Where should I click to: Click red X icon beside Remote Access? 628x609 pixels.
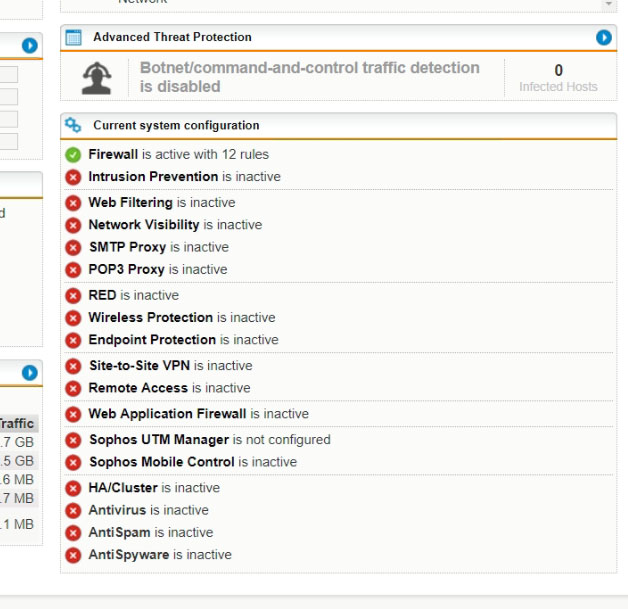pos(73,388)
